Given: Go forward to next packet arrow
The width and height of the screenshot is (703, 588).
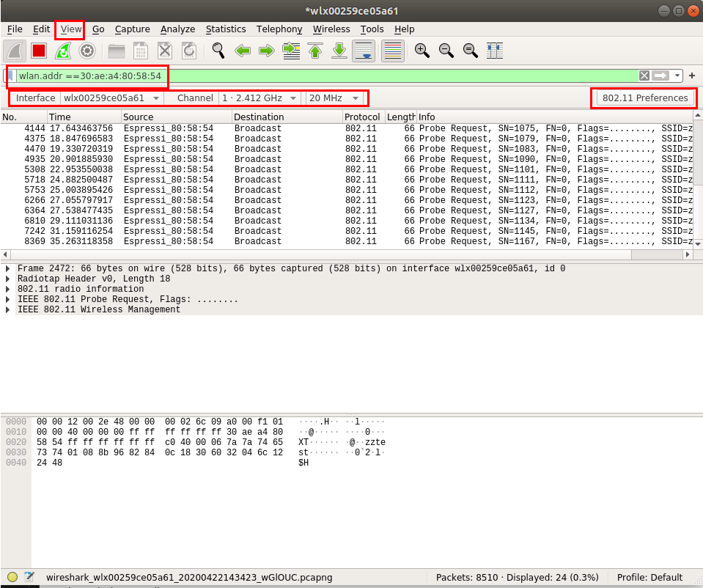Looking at the screenshot, I should pyautogui.click(x=267, y=51).
